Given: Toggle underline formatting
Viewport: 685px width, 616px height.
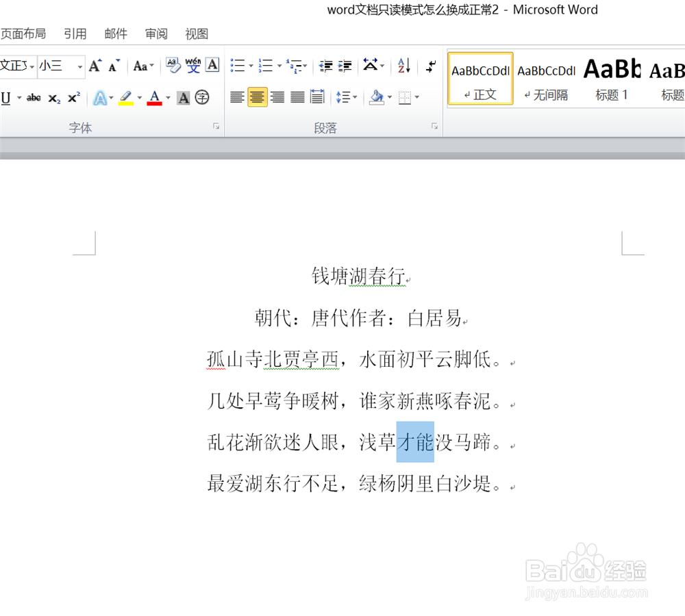Looking at the screenshot, I should [5, 98].
